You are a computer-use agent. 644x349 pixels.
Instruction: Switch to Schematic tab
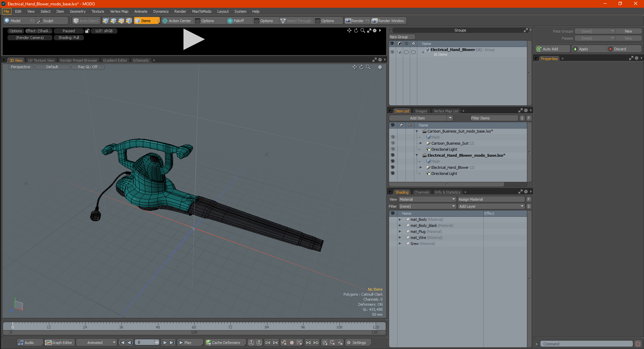pos(141,60)
